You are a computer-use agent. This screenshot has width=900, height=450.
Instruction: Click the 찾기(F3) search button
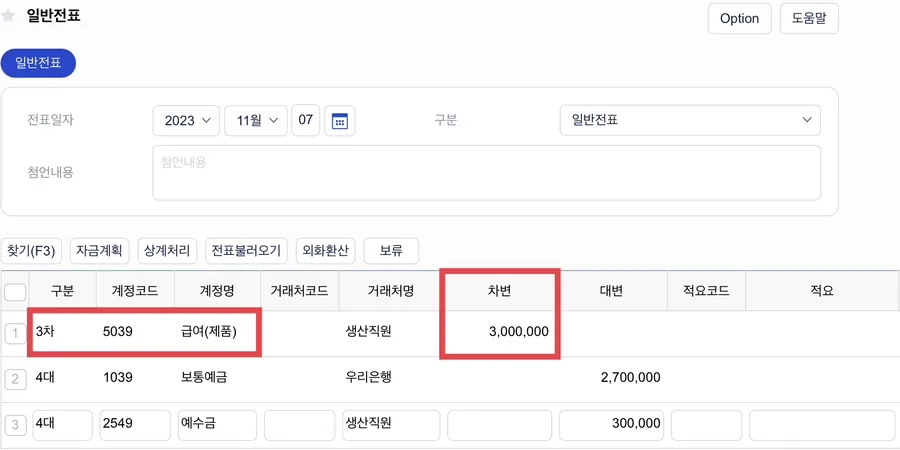32,251
